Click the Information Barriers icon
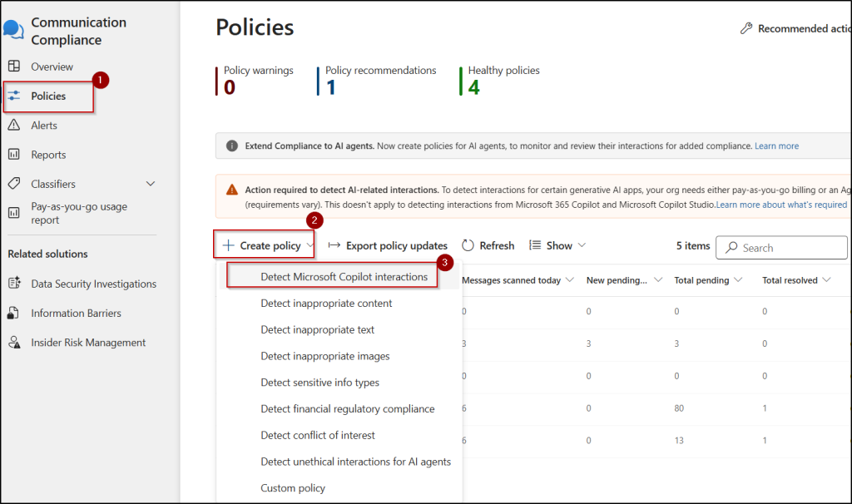Screen dimensions: 852x504 (x=14, y=313)
